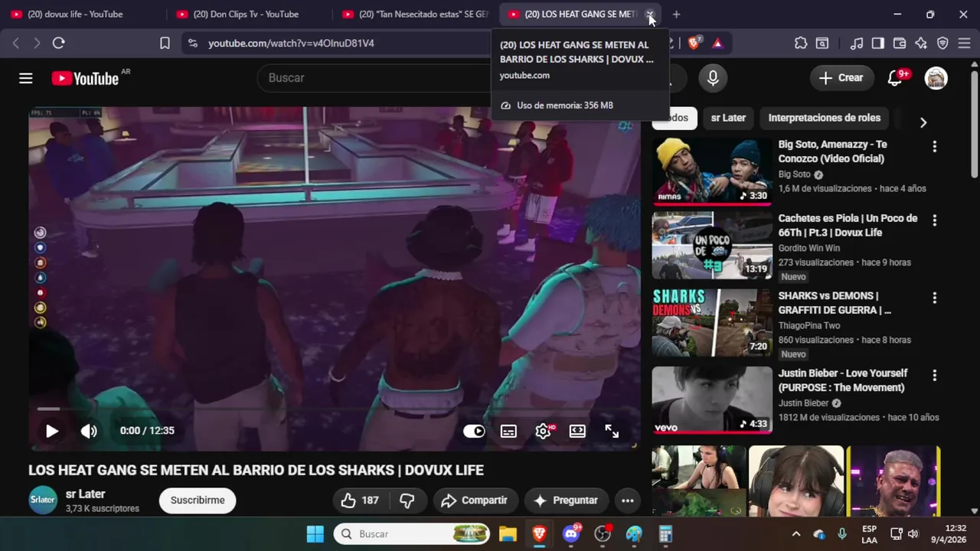Subscribe with the Suscribirme button

tap(198, 500)
